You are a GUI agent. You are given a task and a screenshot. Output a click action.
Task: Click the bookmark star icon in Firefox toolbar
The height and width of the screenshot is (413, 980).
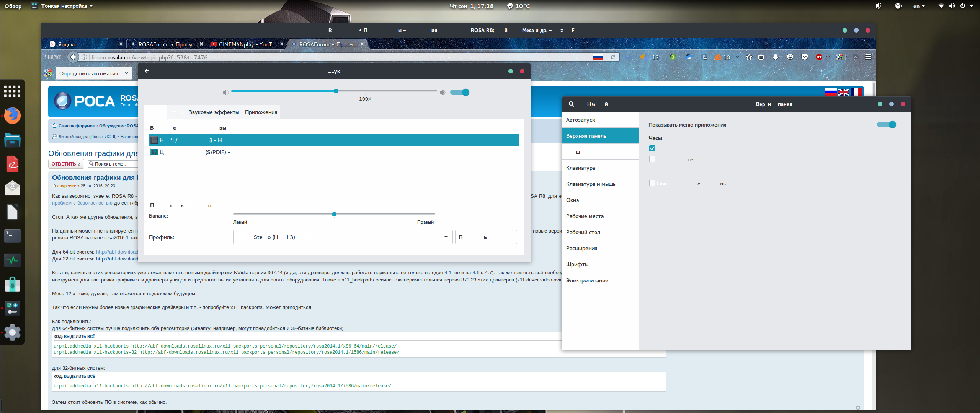(x=749, y=57)
